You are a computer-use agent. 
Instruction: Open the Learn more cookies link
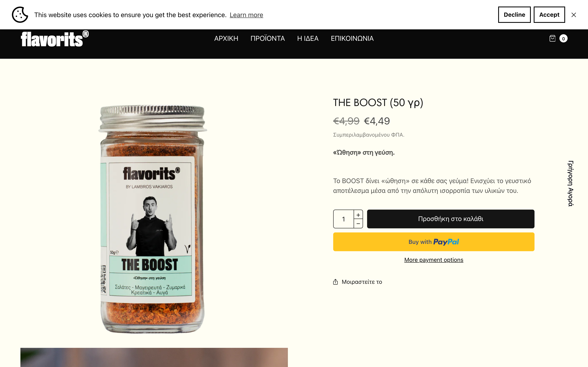pyautogui.click(x=246, y=15)
